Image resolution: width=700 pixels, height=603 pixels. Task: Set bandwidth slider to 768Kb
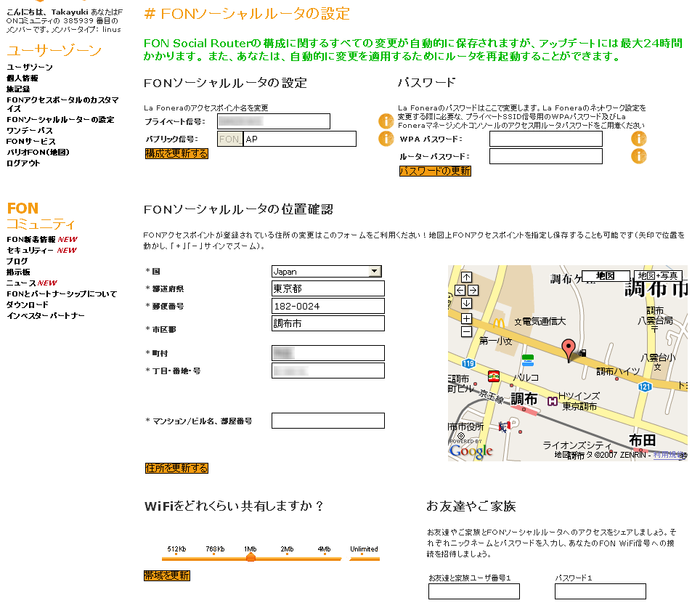[x=215, y=554]
